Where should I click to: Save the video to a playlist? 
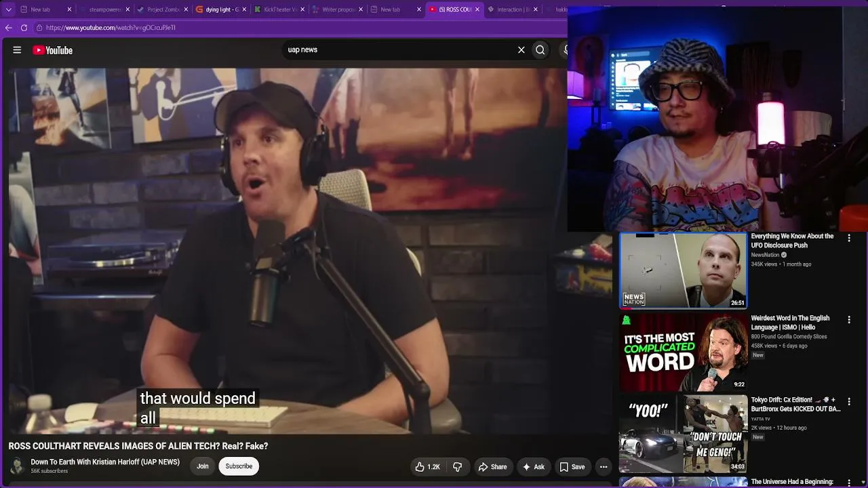tap(572, 466)
